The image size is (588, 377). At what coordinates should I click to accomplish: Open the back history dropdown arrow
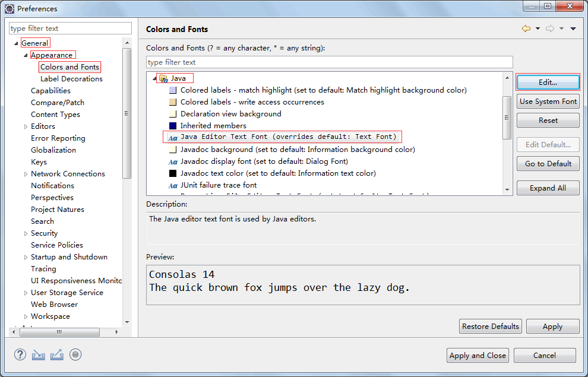pos(538,28)
